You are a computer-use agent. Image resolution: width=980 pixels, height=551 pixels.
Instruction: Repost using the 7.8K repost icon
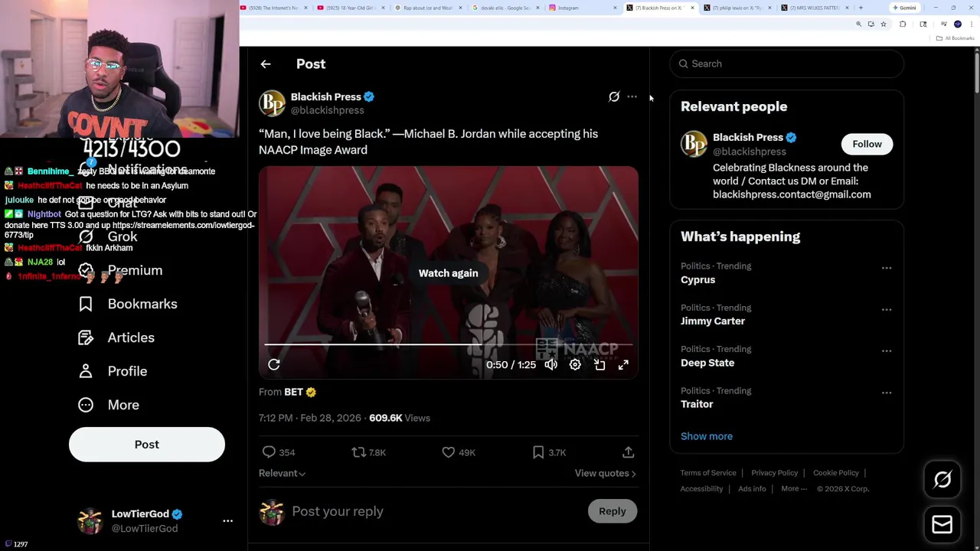pos(358,452)
